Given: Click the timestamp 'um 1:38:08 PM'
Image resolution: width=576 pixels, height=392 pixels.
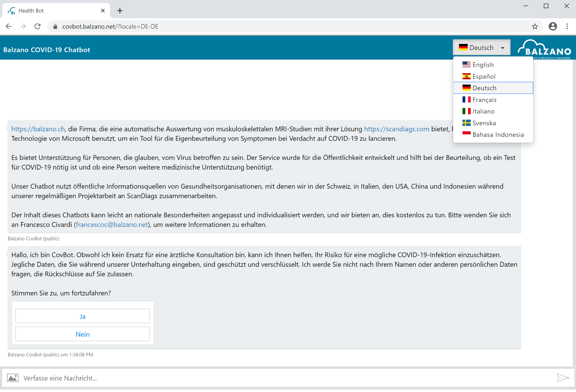Looking at the screenshot, I should pos(77,355).
